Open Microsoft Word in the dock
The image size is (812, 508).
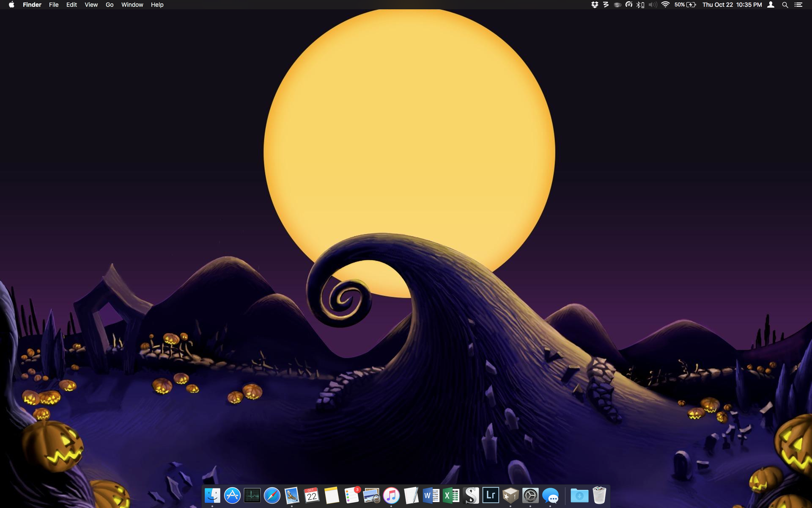click(431, 495)
